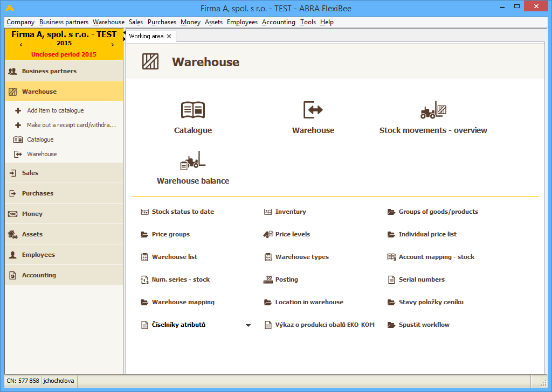552x392 pixels.
Task: Click the Account mapping - stock icon
Action: tap(391, 257)
